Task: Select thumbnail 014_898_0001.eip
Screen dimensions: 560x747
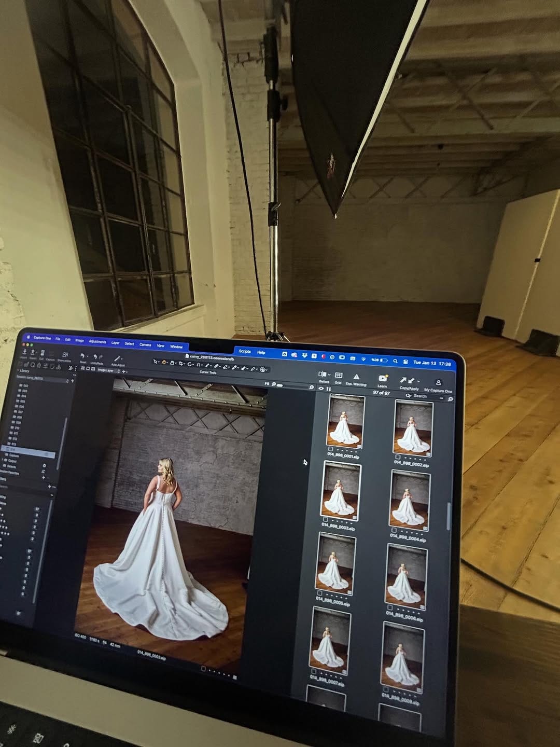Action: (x=345, y=421)
